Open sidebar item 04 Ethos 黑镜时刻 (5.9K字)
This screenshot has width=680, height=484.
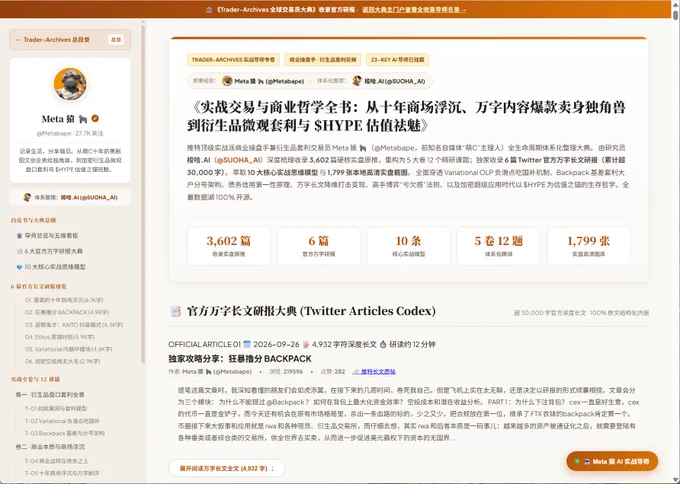tap(60, 337)
